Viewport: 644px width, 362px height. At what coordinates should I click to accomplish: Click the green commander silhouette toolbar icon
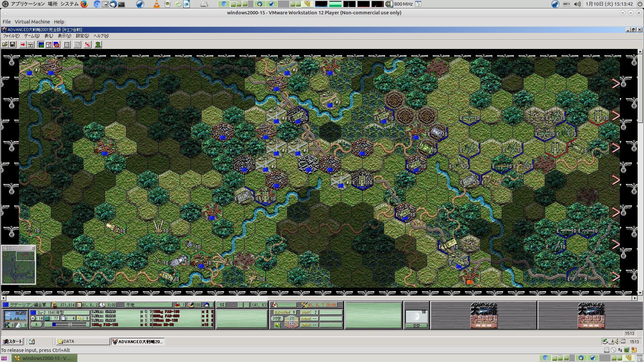(x=98, y=45)
